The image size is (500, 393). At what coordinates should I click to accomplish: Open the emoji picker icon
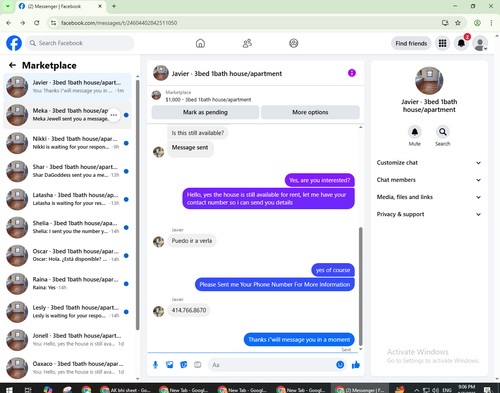[340, 365]
